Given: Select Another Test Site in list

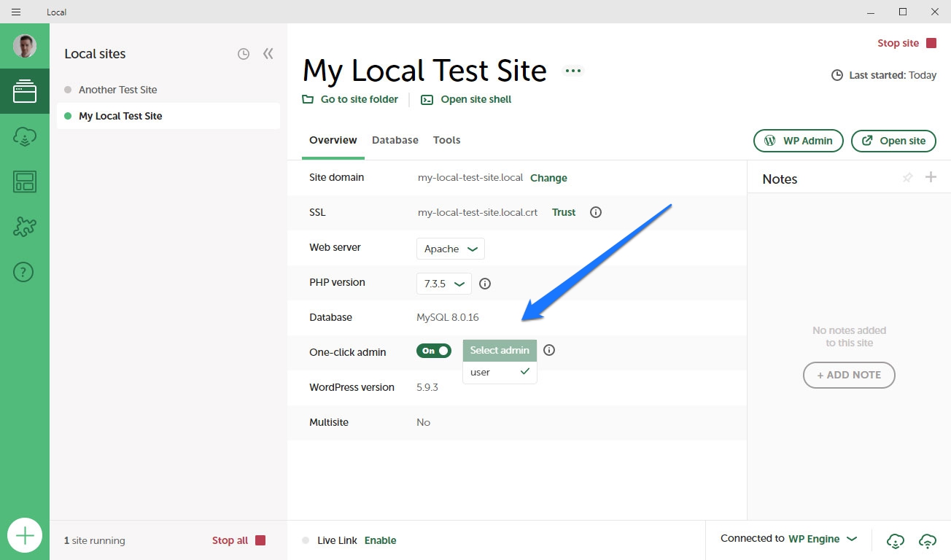Looking at the screenshot, I should pyautogui.click(x=168, y=90).
